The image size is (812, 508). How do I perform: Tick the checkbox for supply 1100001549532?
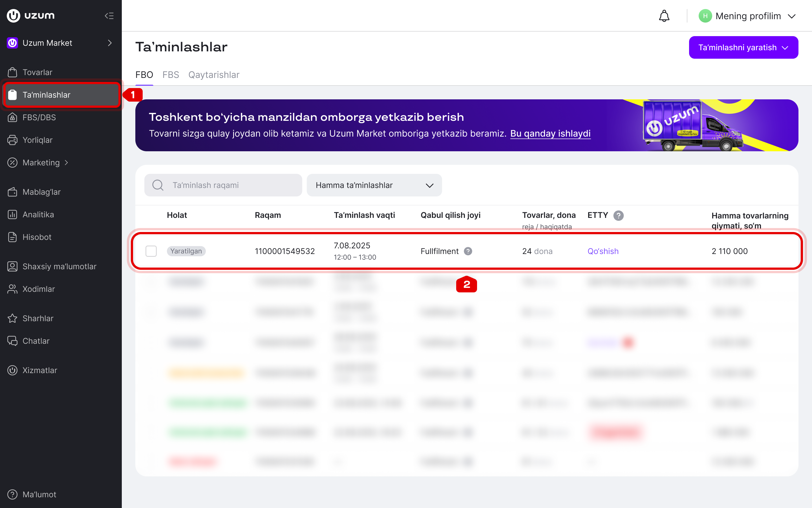point(151,251)
